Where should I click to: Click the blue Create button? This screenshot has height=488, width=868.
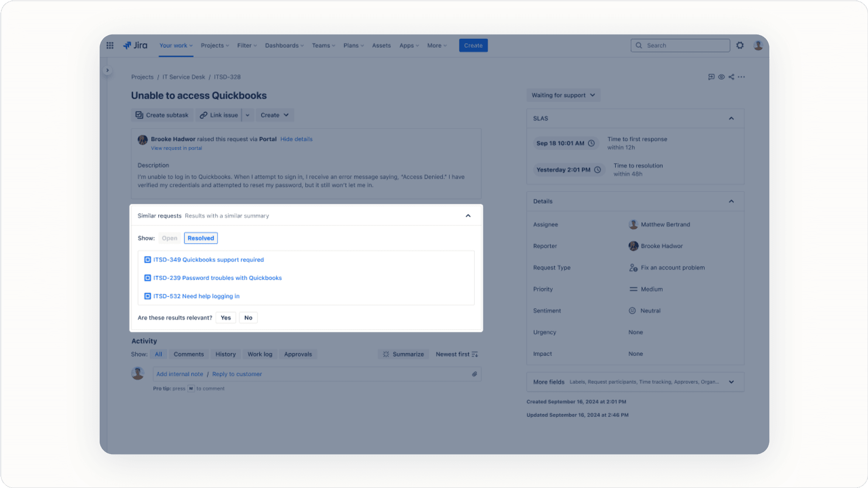pos(473,45)
